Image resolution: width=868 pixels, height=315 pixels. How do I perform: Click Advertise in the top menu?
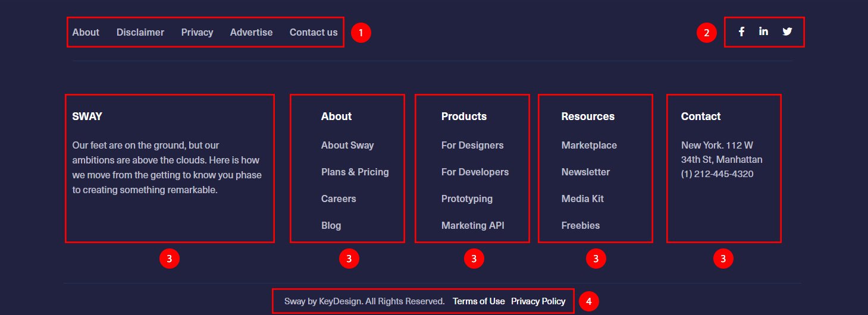point(251,33)
